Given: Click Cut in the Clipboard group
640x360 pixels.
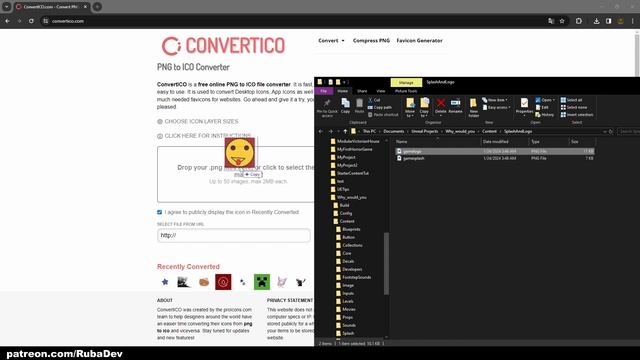Looking at the screenshot, I should click(374, 100).
